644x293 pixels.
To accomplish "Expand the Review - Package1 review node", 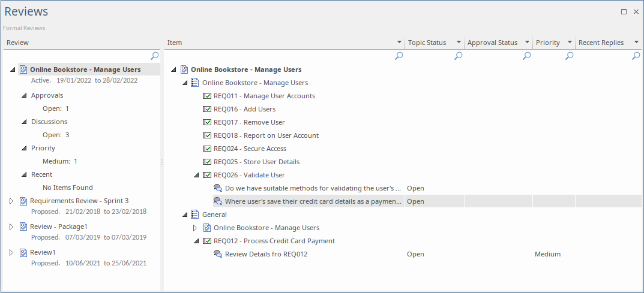I will pos(11,227).
